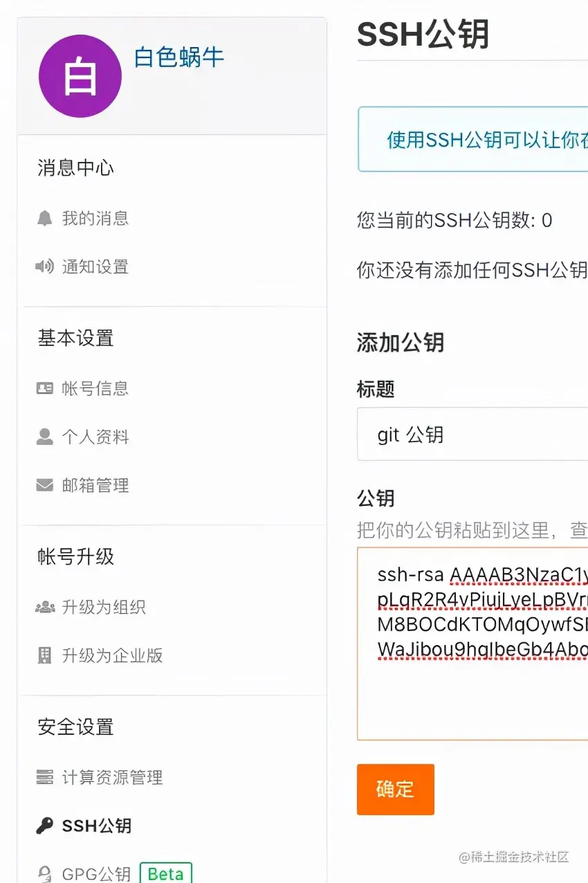Click the key icon beside SSH公钥
Viewport: 588px width, 883px height.
(44, 826)
